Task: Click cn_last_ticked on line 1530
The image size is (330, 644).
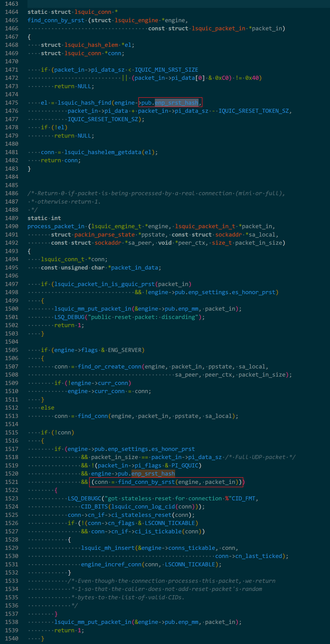Action: (259, 556)
